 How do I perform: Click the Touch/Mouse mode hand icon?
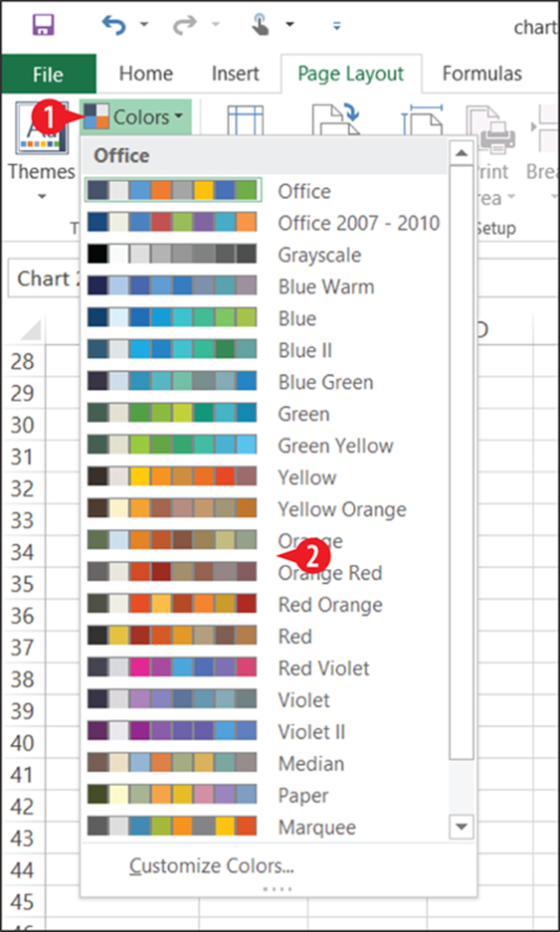click(261, 25)
